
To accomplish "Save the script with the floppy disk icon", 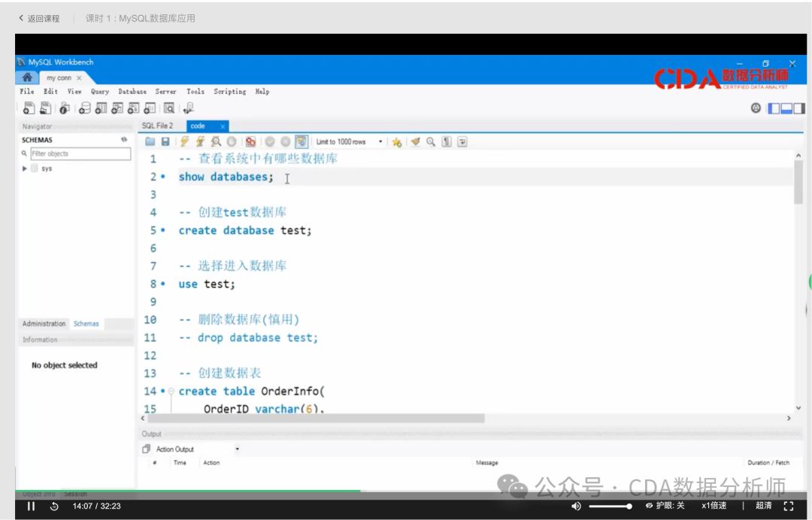I will [165, 141].
